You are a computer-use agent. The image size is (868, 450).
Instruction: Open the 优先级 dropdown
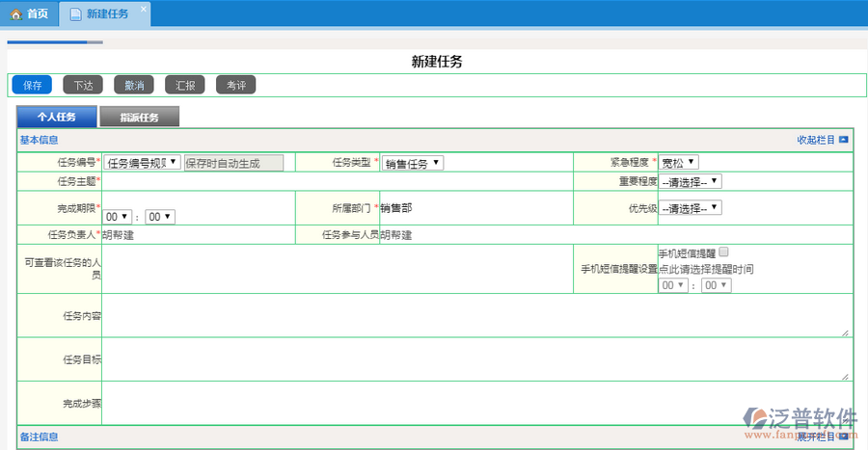690,208
